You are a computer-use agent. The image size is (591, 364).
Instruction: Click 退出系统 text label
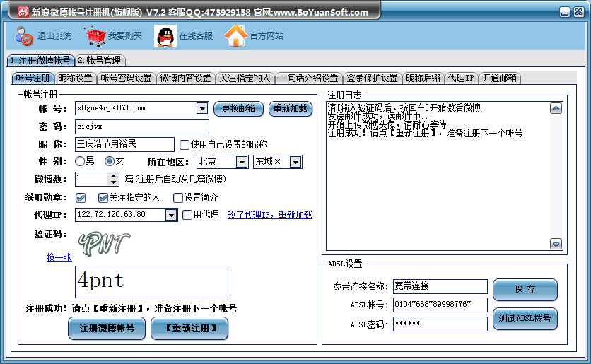(x=54, y=36)
